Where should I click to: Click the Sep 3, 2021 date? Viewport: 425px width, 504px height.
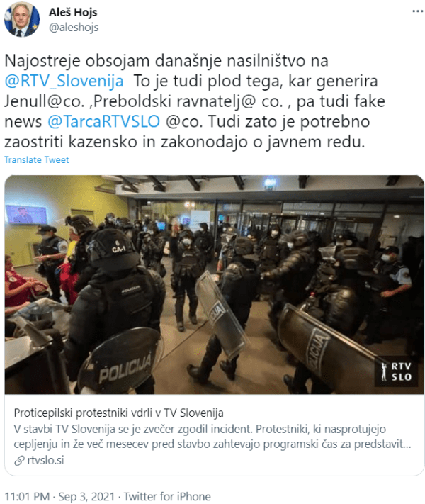tap(86, 497)
